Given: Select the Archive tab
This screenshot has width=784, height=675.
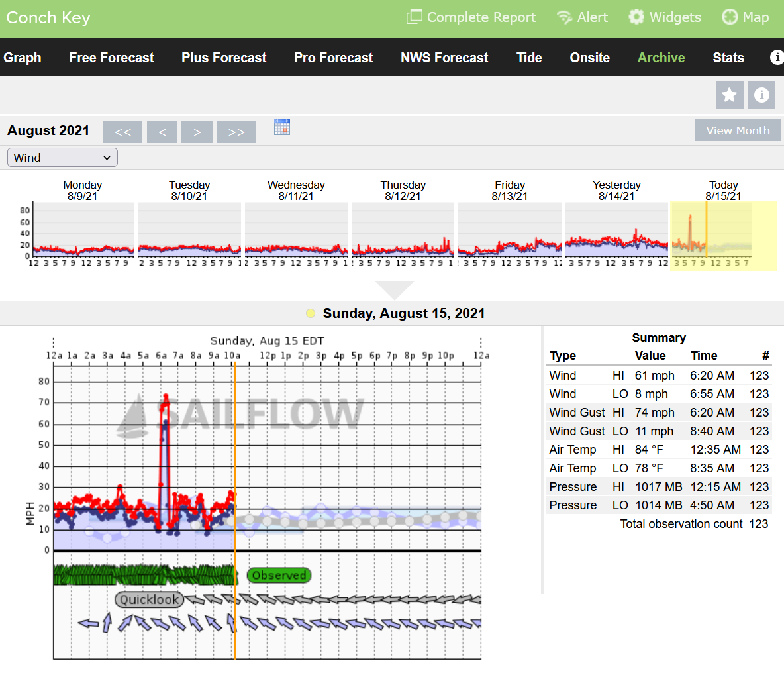Looking at the screenshot, I should click(661, 58).
